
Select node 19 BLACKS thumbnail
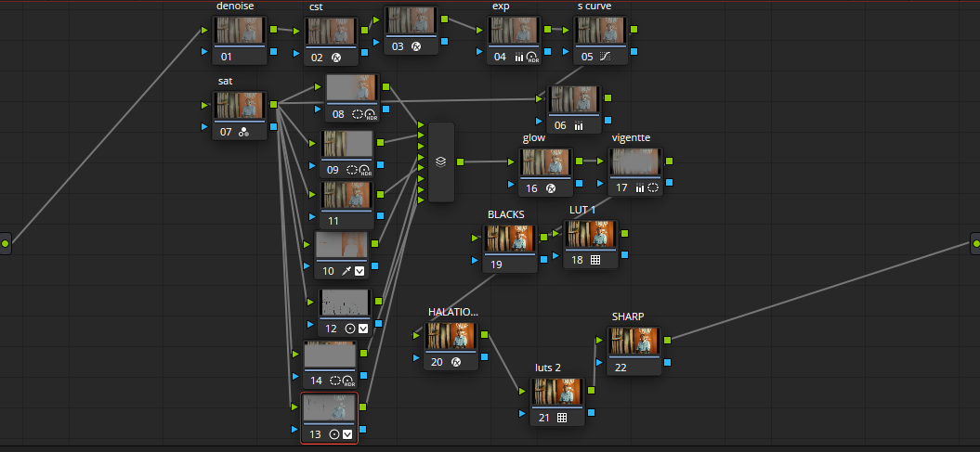(510, 239)
